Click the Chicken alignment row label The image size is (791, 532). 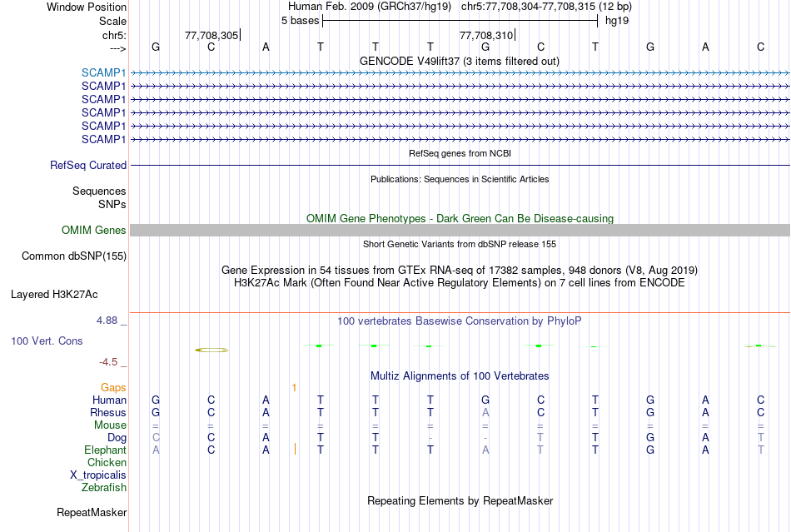coord(107,462)
